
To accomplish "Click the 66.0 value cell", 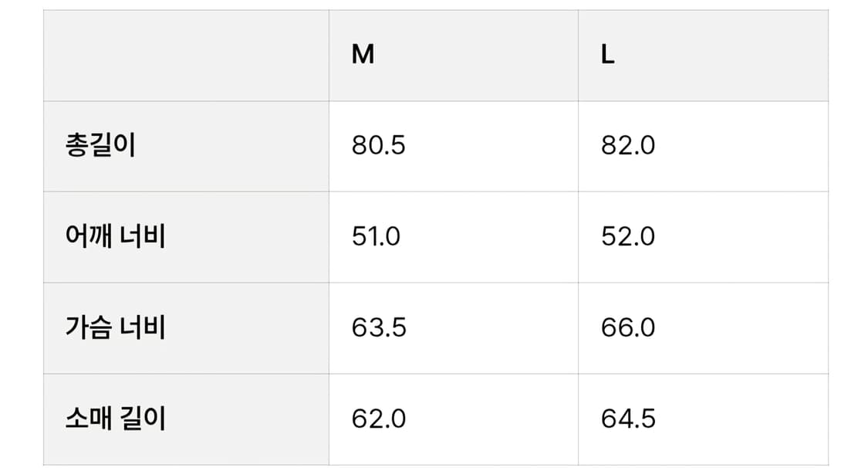I will [628, 327].
